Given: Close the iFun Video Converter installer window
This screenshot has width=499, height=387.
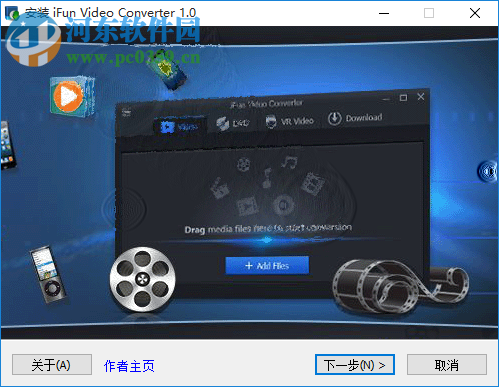Looking at the screenshot, I should click(475, 13).
